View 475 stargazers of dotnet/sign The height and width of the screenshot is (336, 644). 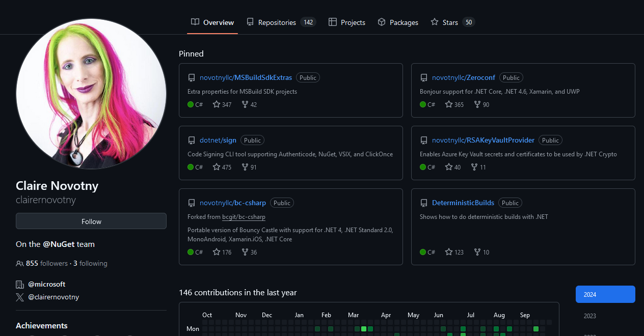222,167
